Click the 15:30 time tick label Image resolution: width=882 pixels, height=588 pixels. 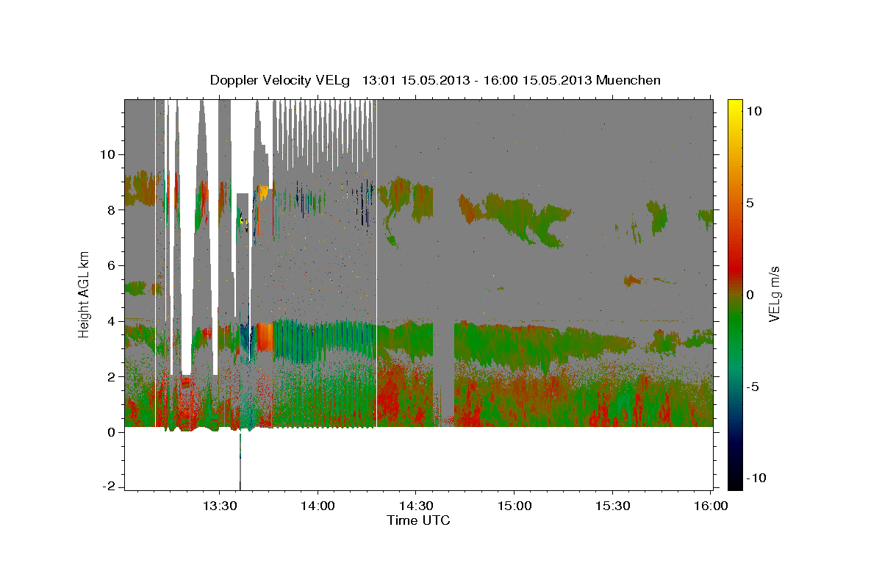point(612,506)
